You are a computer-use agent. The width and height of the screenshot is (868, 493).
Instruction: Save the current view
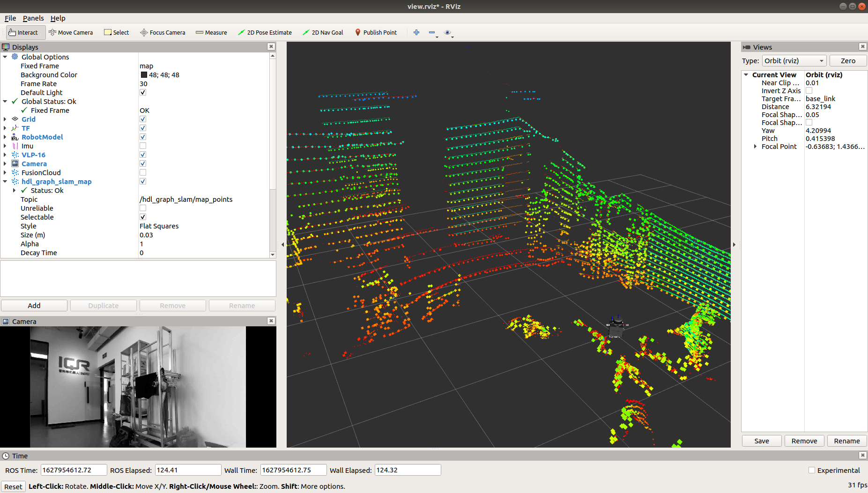[762, 441]
